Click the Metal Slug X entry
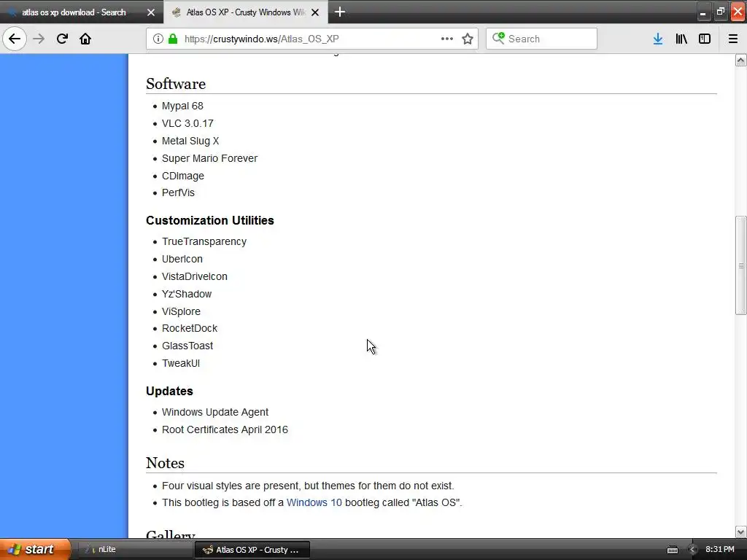 pos(190,141)
